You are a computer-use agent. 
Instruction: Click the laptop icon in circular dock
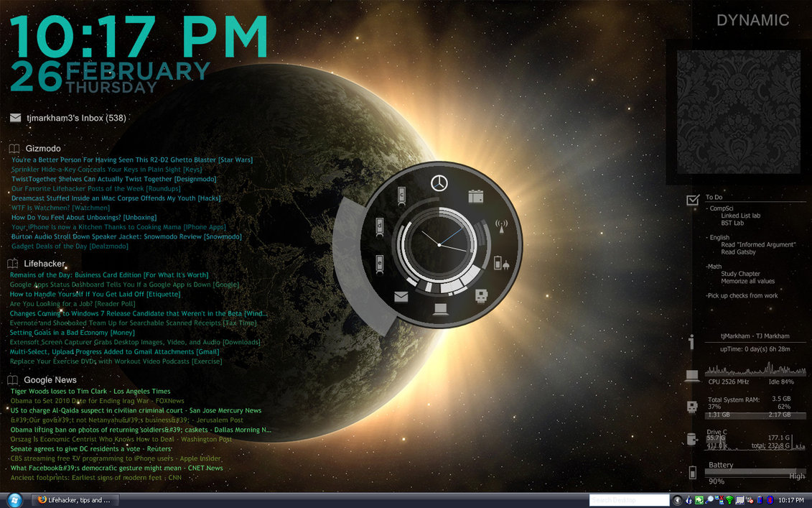coord(439,310)
